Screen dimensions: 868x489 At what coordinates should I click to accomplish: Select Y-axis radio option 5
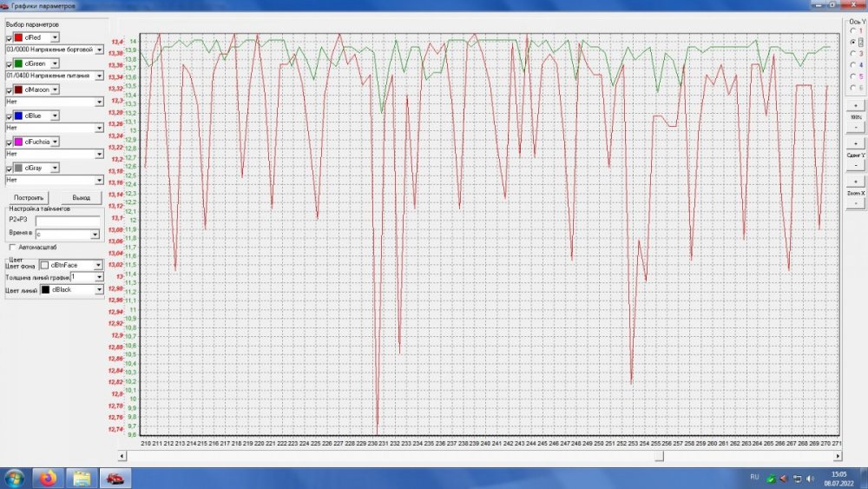853,76
